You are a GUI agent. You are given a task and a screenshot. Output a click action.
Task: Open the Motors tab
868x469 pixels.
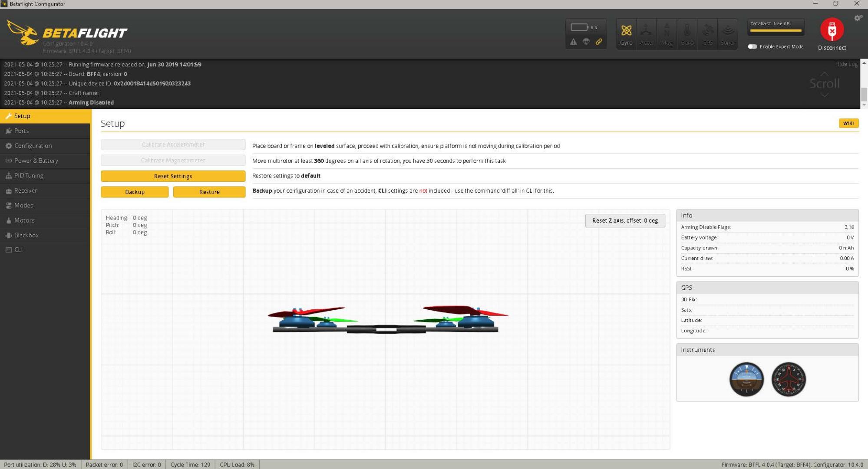[45, 220]
